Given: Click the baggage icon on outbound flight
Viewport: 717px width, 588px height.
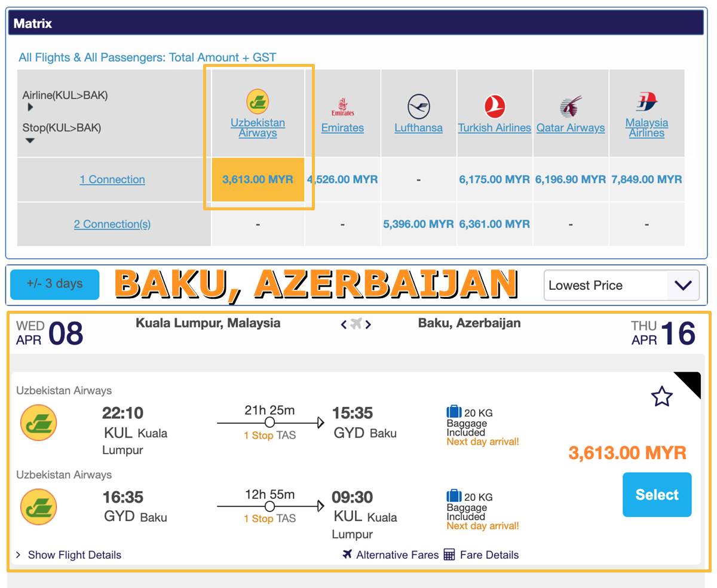Looking at the screenshot, I should click(454, 412).
